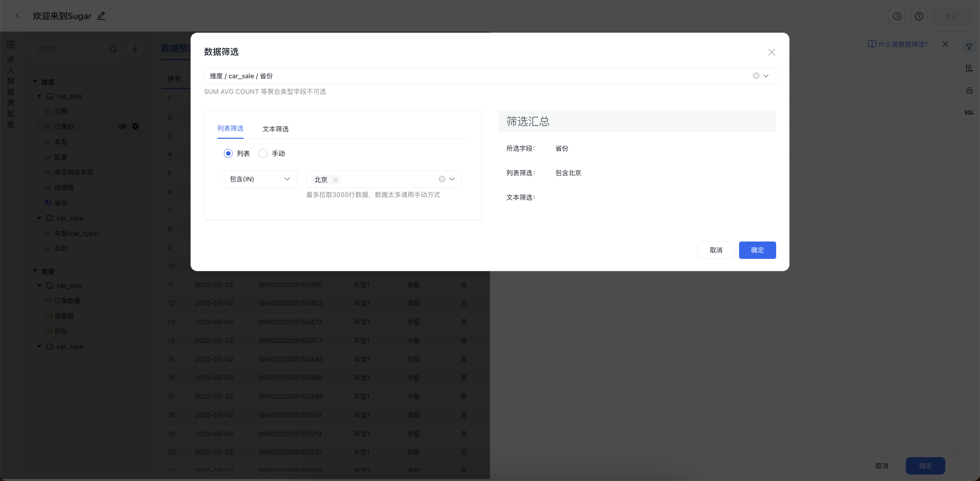Select the 手动 radio option
The height and width of the screenshot is (481, 980).
tap(263, 153)
